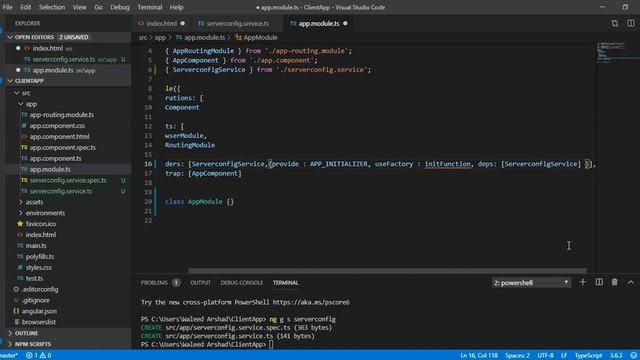The height and width of the screenshot is (360, 640).
Task: Collapse the src folder
Action: [25, 93]
